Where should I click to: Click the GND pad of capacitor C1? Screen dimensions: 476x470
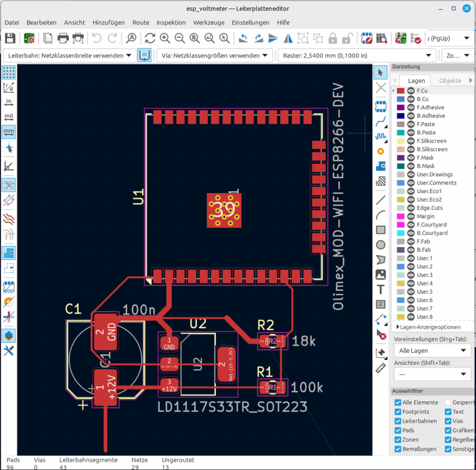point(105,332)
